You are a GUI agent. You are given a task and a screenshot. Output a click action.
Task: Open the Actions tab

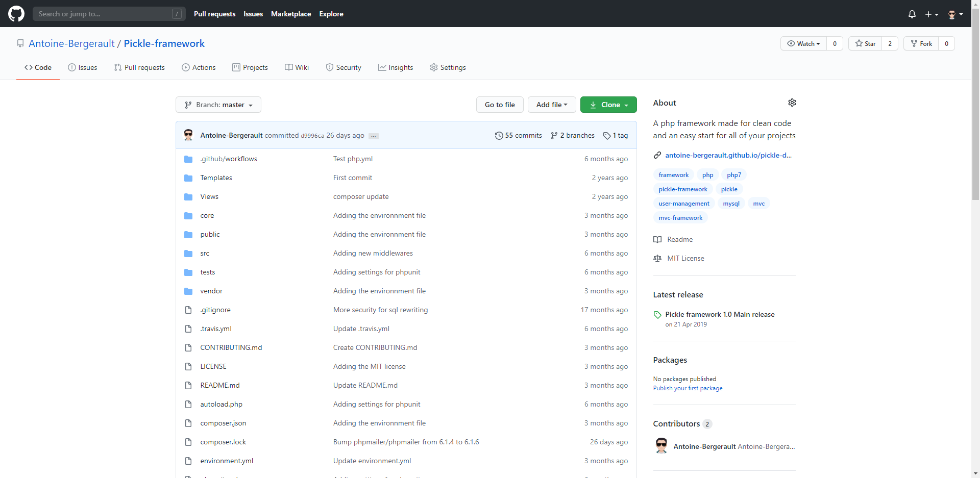click(x=199, y=67)
